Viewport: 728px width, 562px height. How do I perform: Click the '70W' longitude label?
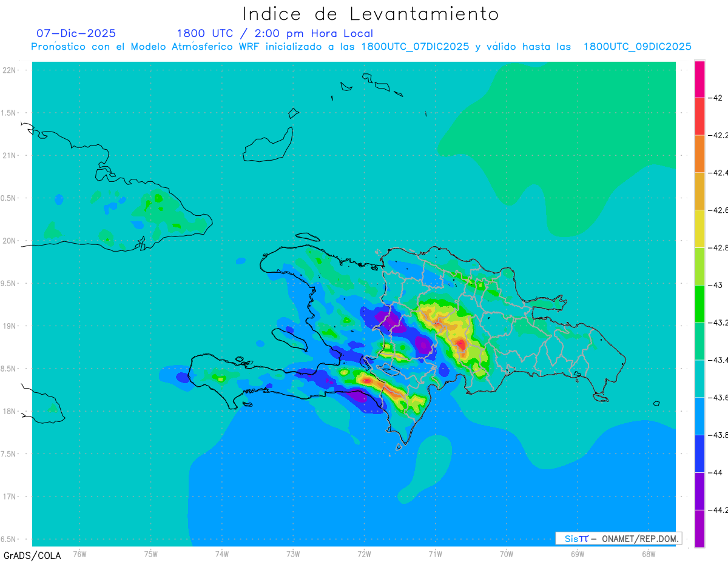pos(507,553)
